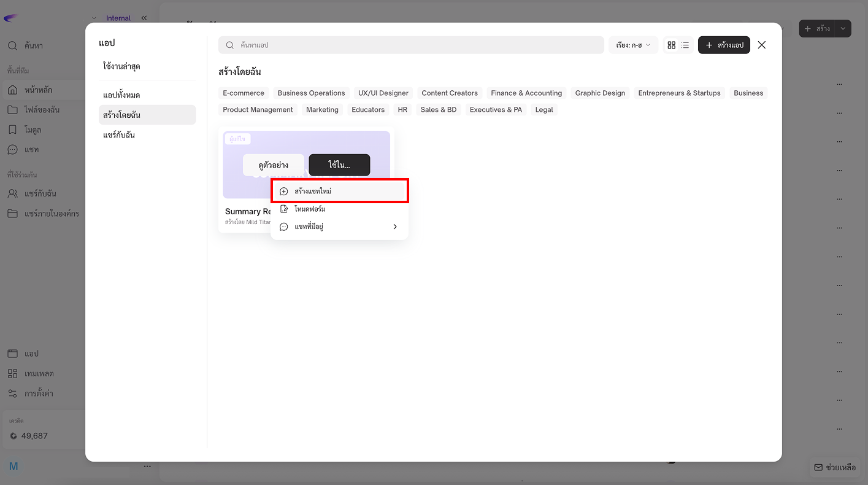The image size is (868, 485).
Task: Open dropdown arrow next to สร้าง button
Action: click(x=844, y=29)
